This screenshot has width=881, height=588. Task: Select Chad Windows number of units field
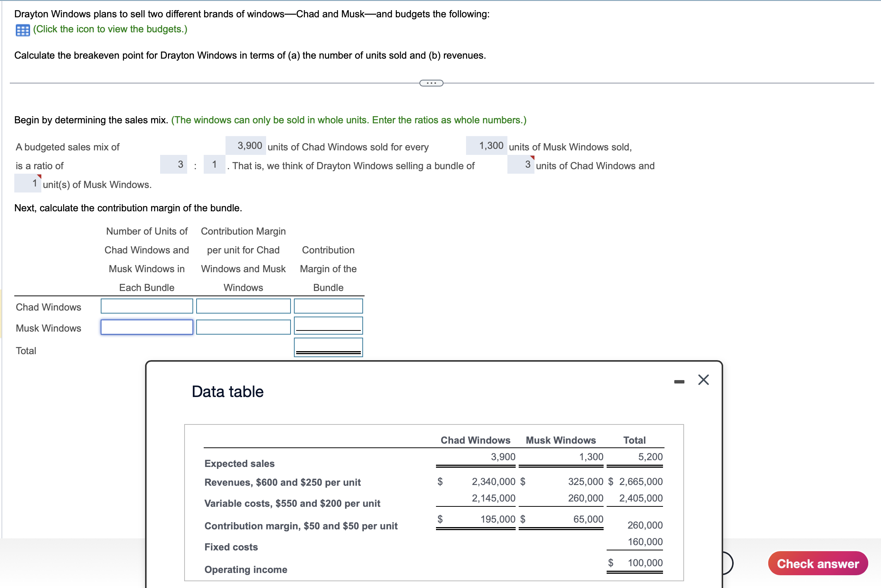[x=147, y=306]
